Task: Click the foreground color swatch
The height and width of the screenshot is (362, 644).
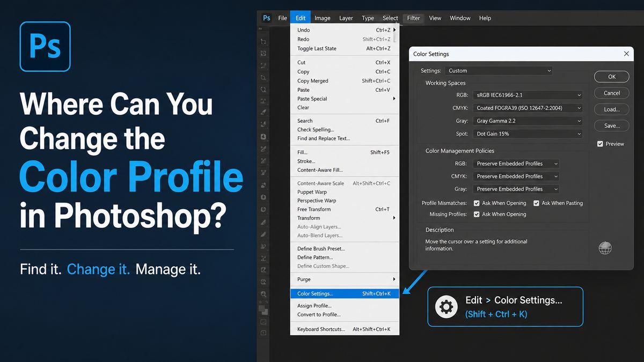Action: point(261,308)
